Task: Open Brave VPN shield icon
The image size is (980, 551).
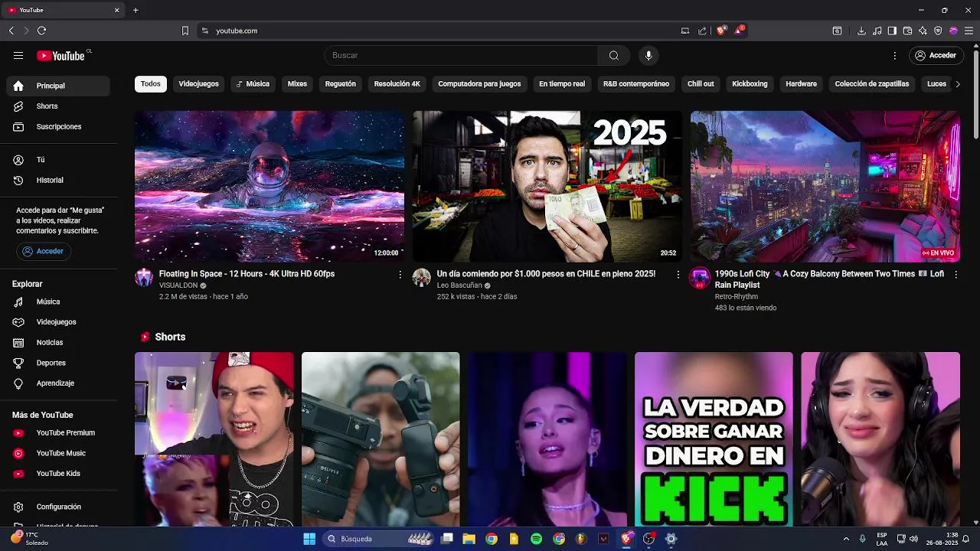Action: [938, 31]
